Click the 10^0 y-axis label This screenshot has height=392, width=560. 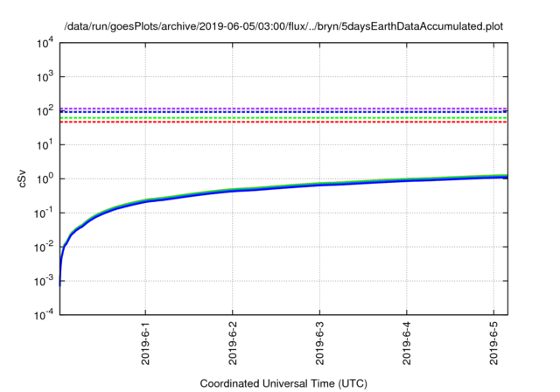(45, 178)
